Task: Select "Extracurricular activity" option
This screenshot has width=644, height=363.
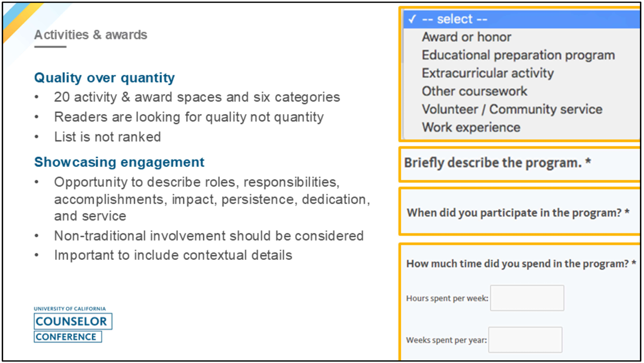Action: (x=487, y=73)
